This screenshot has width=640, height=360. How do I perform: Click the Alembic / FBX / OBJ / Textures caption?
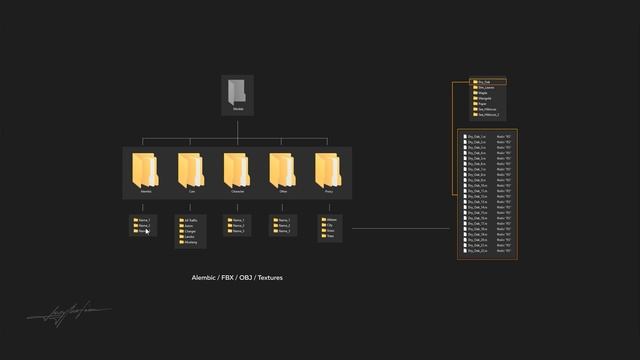point(237,278)
